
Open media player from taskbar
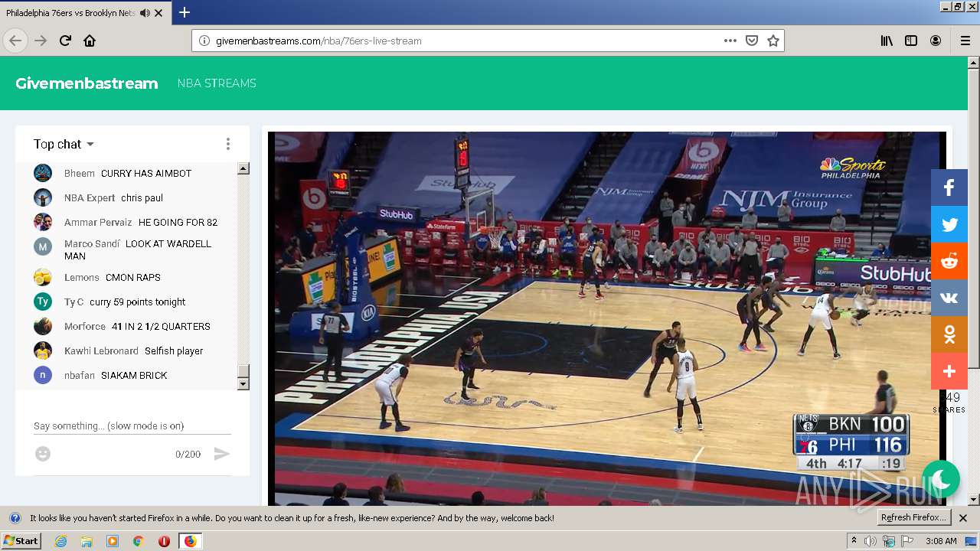[x=113, y=541]
